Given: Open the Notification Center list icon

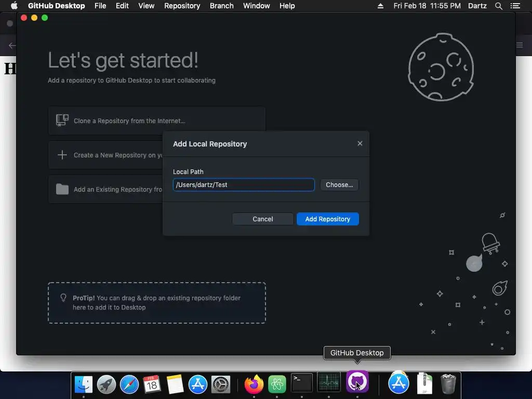Looking at the screenshot, I should pos(515,6).
